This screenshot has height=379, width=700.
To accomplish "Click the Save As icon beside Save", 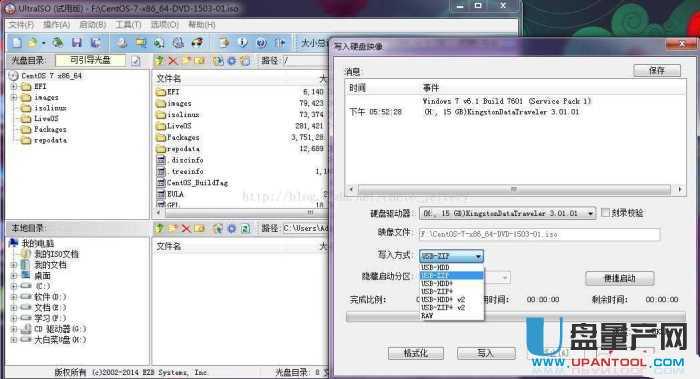I will (x=95, y=43).
